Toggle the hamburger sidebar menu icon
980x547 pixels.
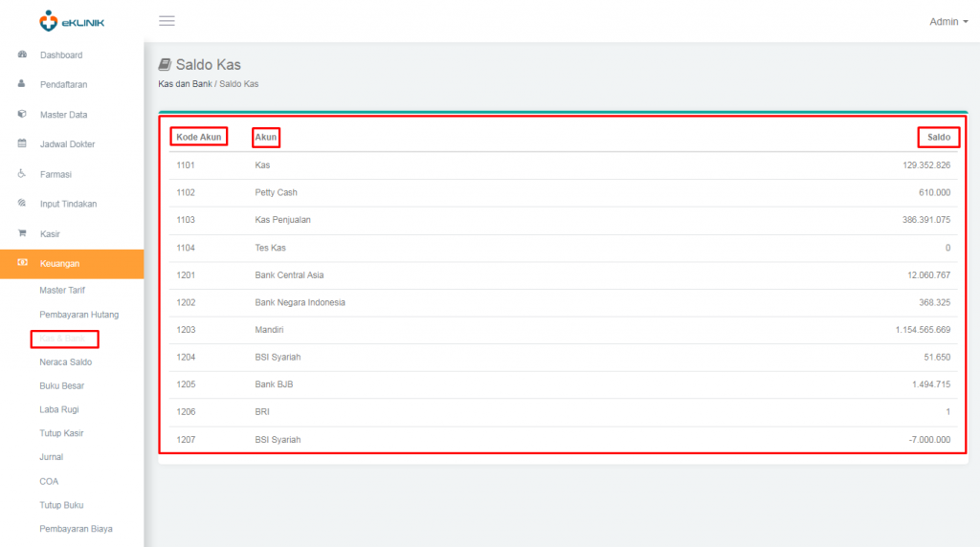167,21
